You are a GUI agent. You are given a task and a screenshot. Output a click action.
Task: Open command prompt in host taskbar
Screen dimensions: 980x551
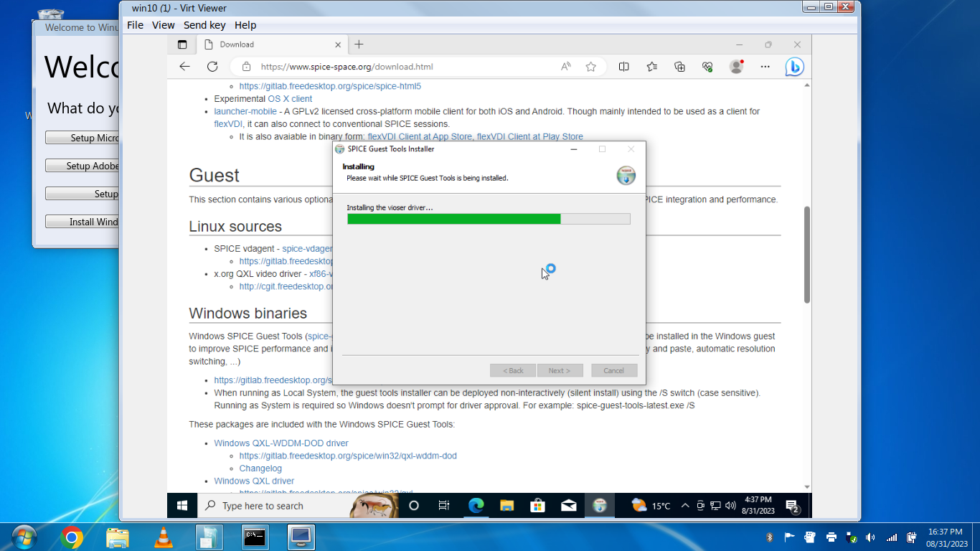(255, 537)
